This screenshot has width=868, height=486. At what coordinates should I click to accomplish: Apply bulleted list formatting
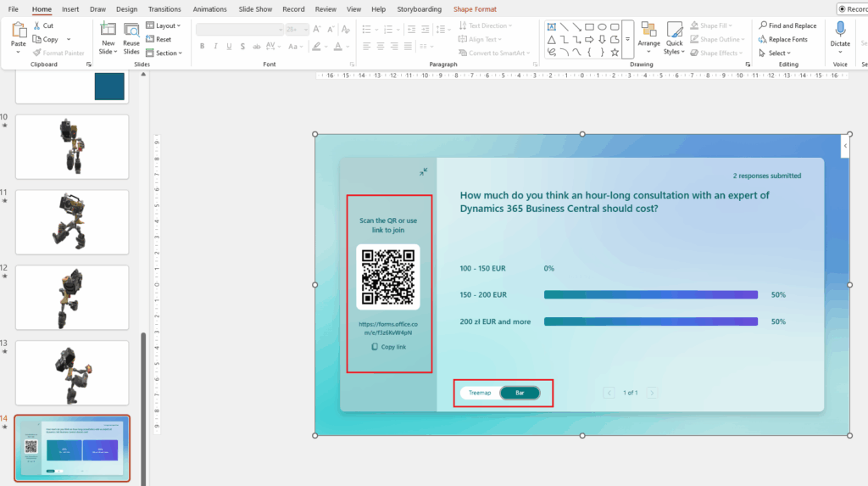tap(366, 30)
